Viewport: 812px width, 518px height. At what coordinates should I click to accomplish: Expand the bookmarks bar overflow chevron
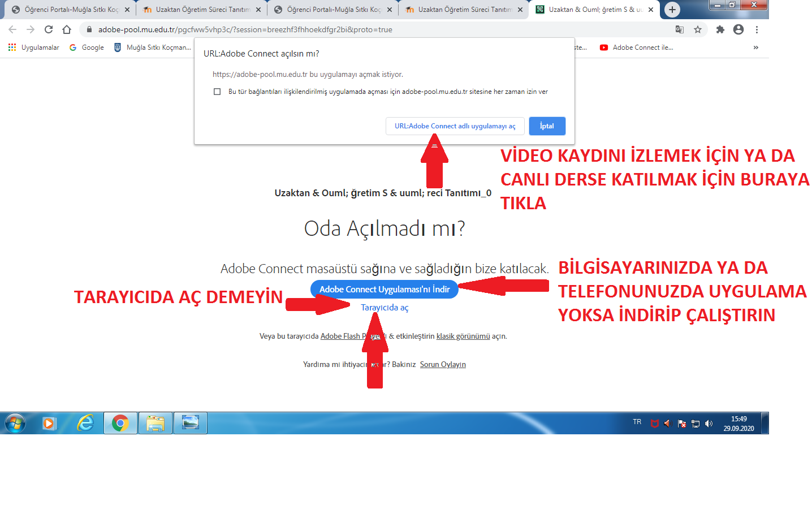pos(756,48)
